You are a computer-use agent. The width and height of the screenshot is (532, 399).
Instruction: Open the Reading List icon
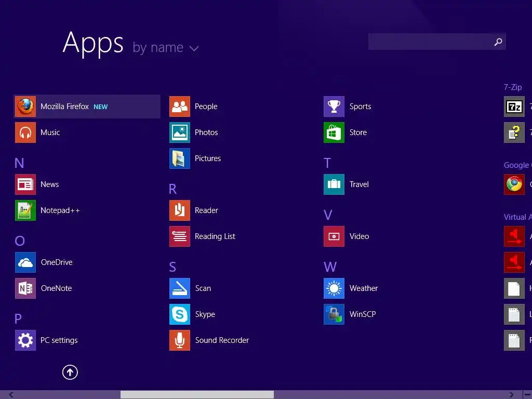coord(180,236)
